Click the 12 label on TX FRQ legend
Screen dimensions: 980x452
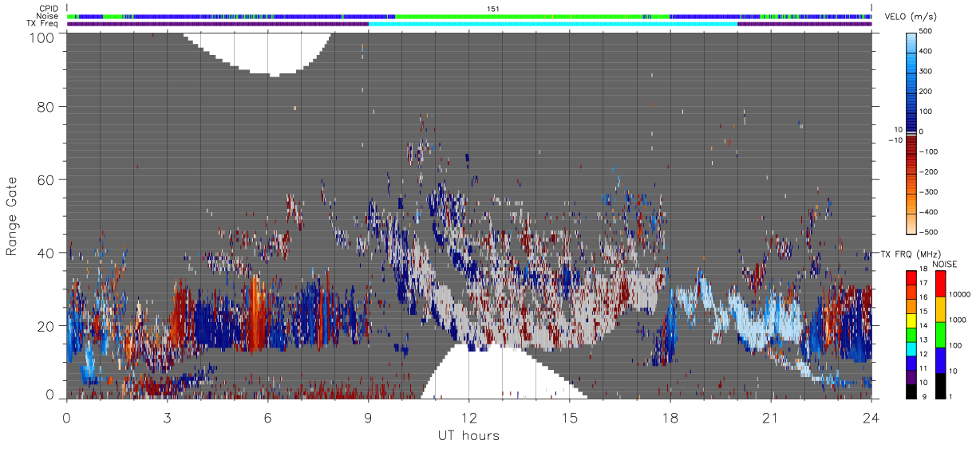(923, 354)
